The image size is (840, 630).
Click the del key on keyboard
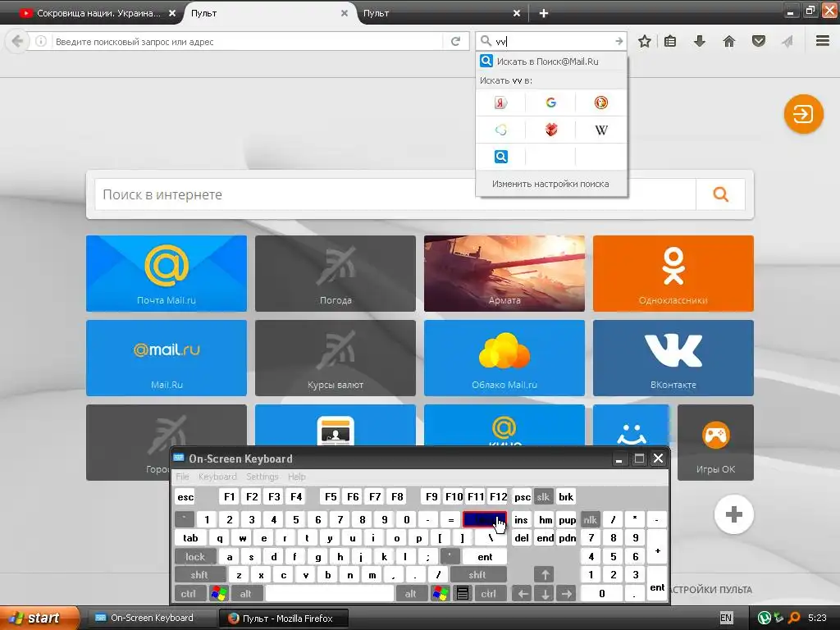pyautogui.click(x=521, y=538)
